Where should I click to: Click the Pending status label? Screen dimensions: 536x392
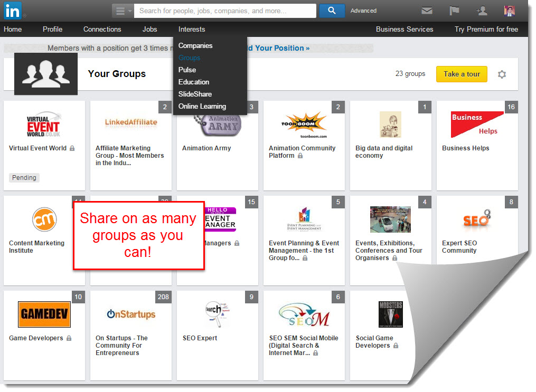click(x=24, y=178)
